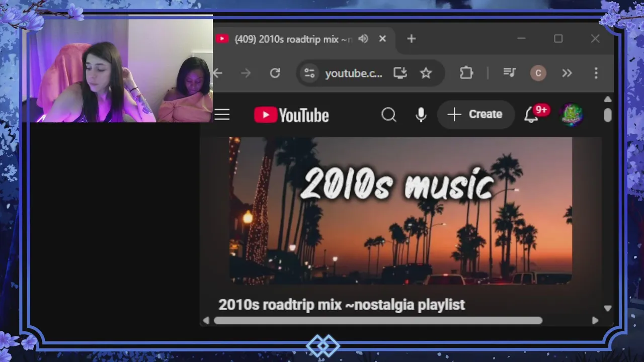The image size is (644, 362).
Task: Click the vertical scrollbar thumb
Action: point(608,115)
